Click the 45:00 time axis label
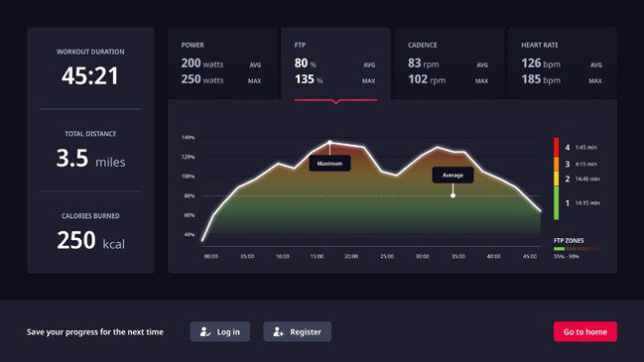This screenshot has width=644, height=362. click(530, 256)
